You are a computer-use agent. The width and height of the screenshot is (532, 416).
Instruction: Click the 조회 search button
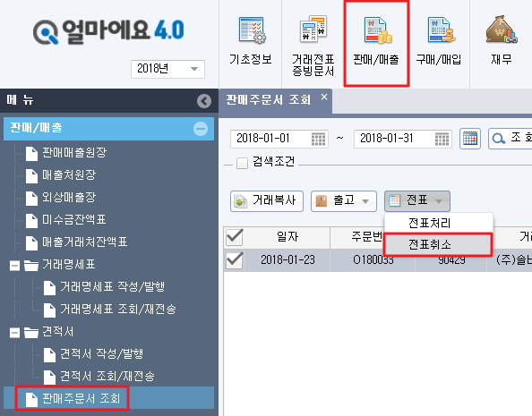511,139
